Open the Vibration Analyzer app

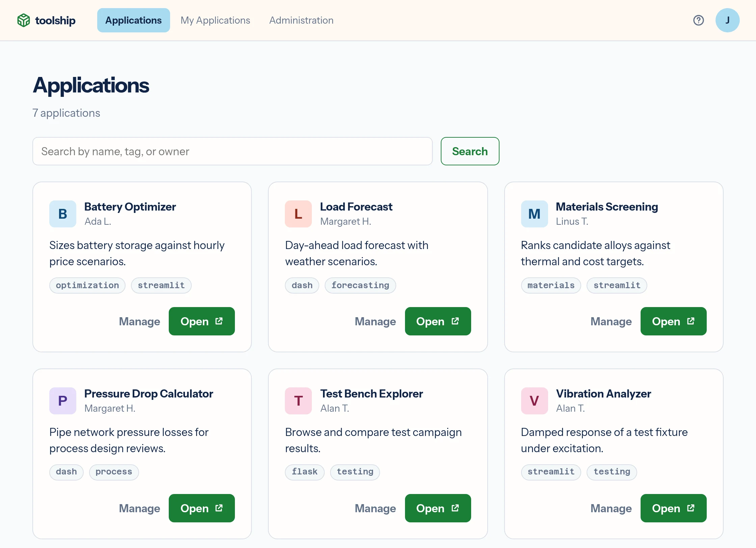[x=673, y=508]
